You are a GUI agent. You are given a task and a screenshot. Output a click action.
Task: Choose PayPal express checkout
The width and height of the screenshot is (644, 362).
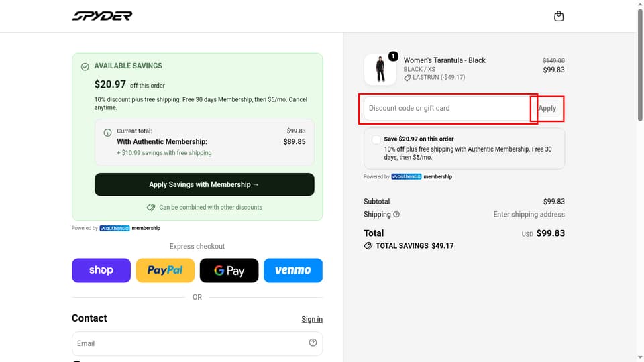(165, 270)
